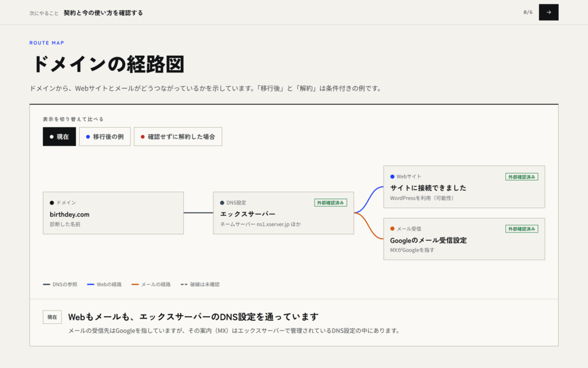The image size is (588, 368).
Task: Click 外部確認済み badge on Webサイト card
Action: [x=521, y=177]
